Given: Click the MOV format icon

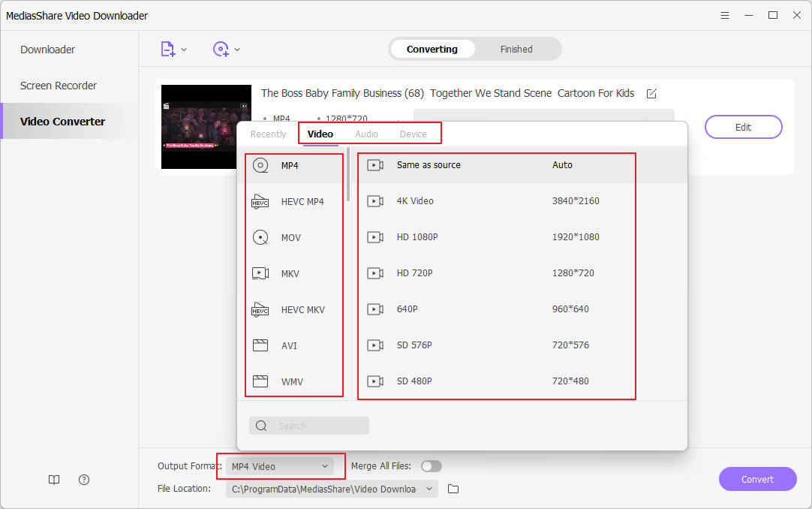Looking at the screenshot, I should (x=260, y=238).
